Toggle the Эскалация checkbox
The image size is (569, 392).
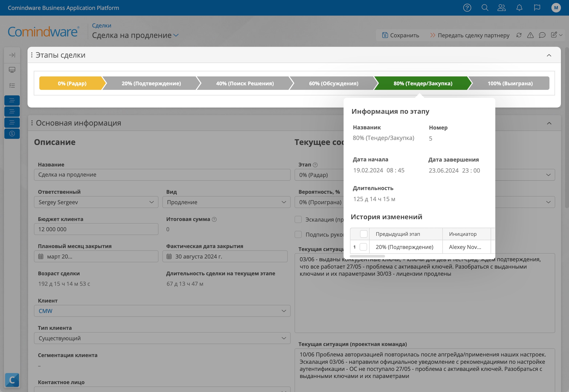(298, 219)
